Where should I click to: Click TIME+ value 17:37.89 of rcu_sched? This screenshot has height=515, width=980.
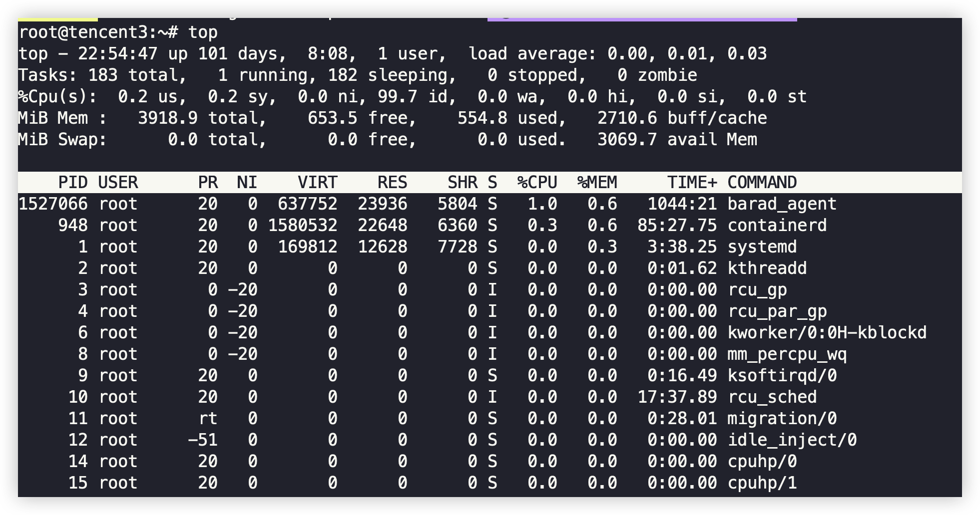coord(677,397)
